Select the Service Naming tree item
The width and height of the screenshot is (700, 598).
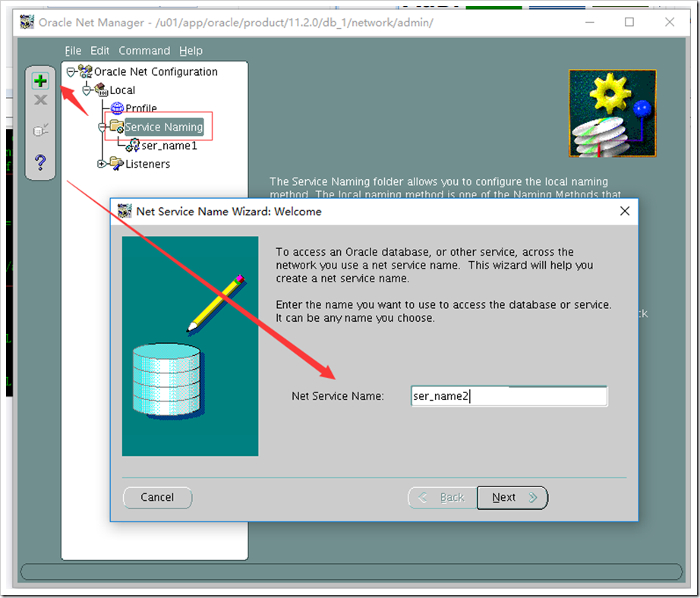(x=164, y=127)
